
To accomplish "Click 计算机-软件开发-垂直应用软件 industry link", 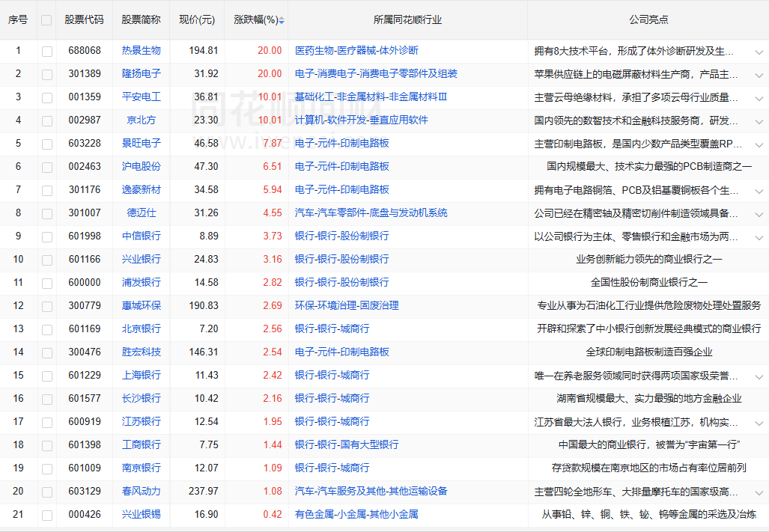I will pos(362,120).
